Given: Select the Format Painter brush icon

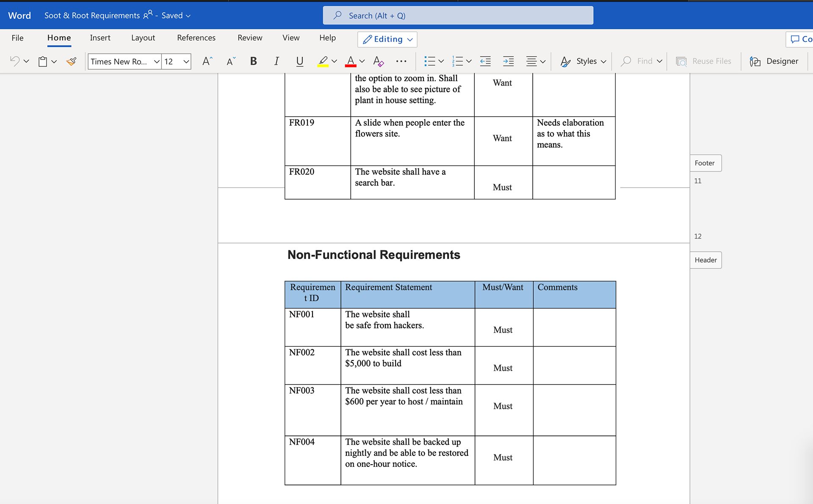Looking at the screenshot, I should pyautogui.click(x=72, y=61).
